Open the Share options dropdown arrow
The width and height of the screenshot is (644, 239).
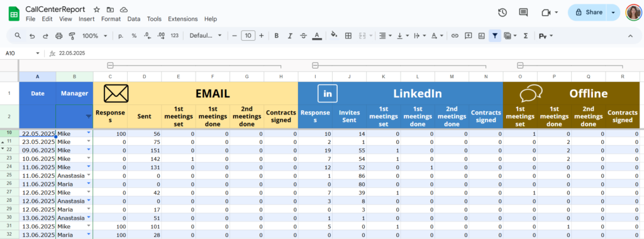tap(613, 13)
